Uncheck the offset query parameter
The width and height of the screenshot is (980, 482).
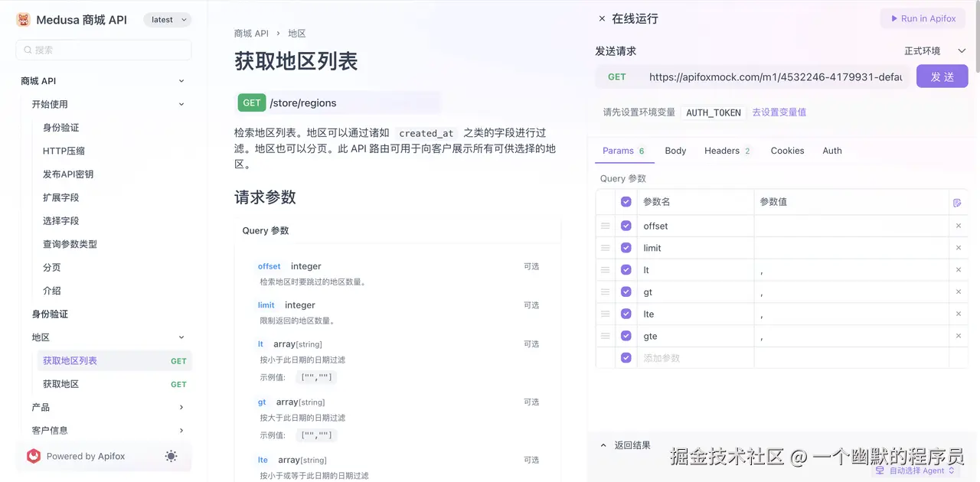(x=626, y=226)
